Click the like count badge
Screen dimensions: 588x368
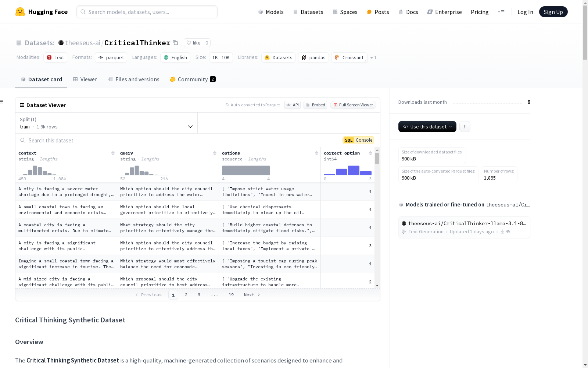(207, 43)
